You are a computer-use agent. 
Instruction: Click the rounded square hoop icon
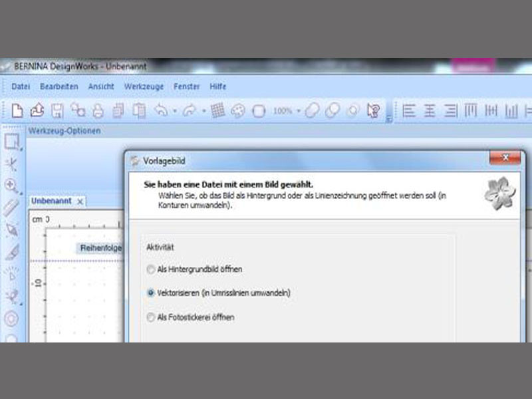[259, 111]
